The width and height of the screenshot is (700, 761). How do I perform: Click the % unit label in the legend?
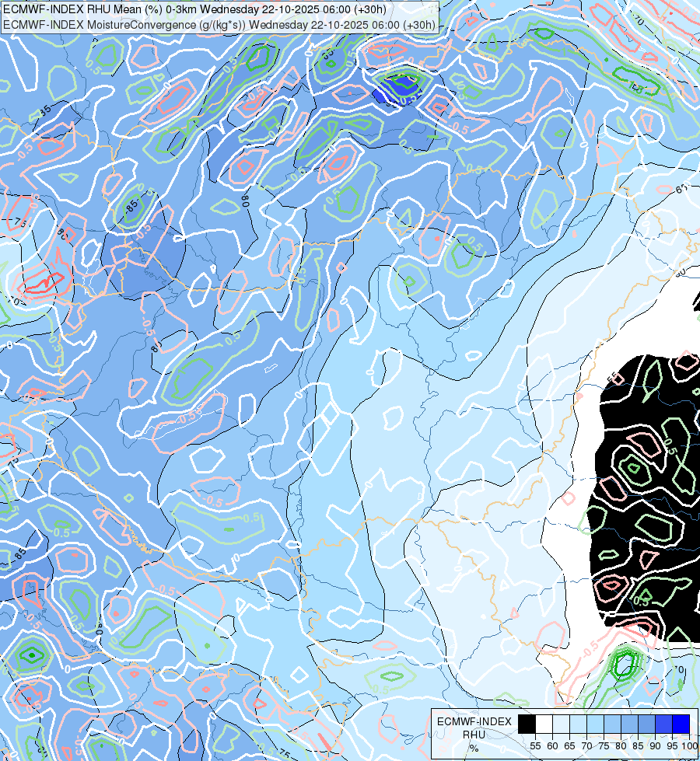(x=474, y=748)
